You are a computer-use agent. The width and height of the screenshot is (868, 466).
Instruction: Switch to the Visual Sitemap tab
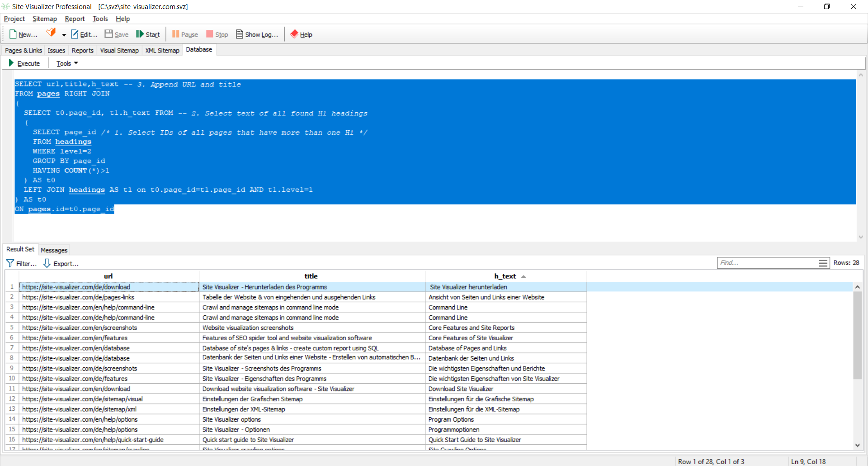pyautogui.click(x=119, y=50)
